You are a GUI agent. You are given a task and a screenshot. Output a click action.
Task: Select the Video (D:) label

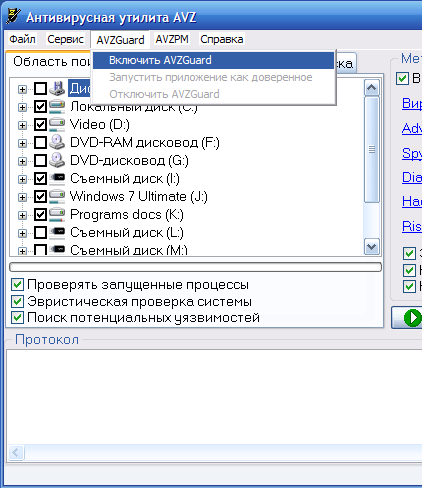[100, 125]
